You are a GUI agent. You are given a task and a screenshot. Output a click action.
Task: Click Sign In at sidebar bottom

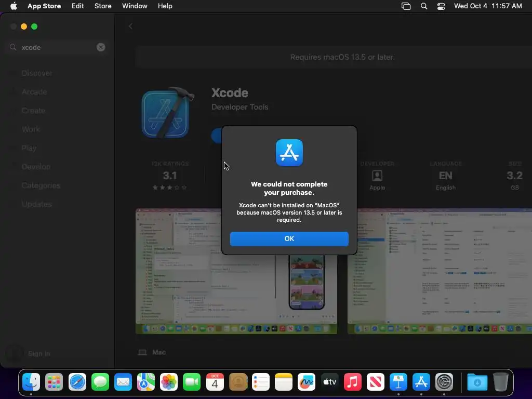click(38, 353)
